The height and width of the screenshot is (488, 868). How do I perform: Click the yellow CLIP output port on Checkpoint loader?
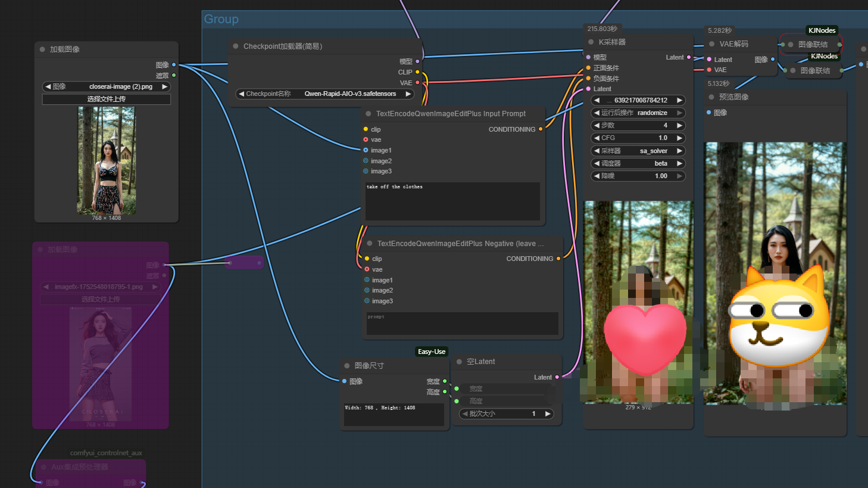click(417, 72)
